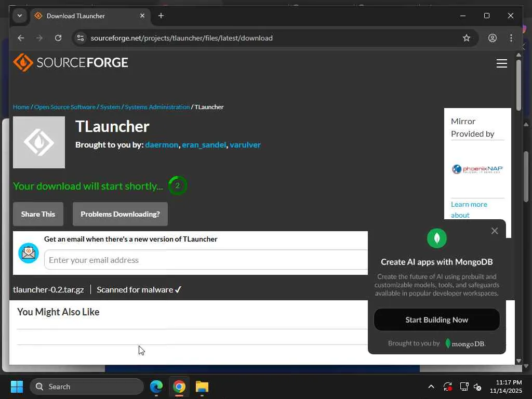Open the hamburger menu on SourceForge
This screenshot has width=532, height=399.
point(501,63)
